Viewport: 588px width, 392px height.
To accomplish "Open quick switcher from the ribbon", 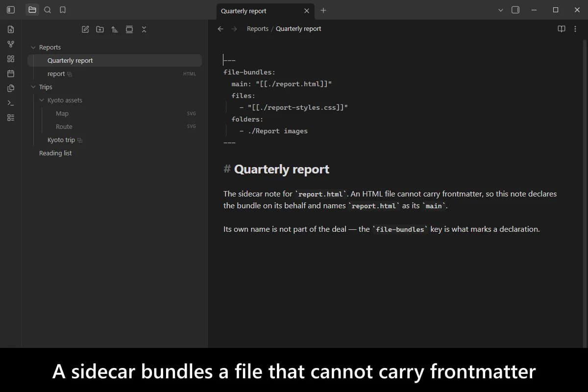I will 10,29.
